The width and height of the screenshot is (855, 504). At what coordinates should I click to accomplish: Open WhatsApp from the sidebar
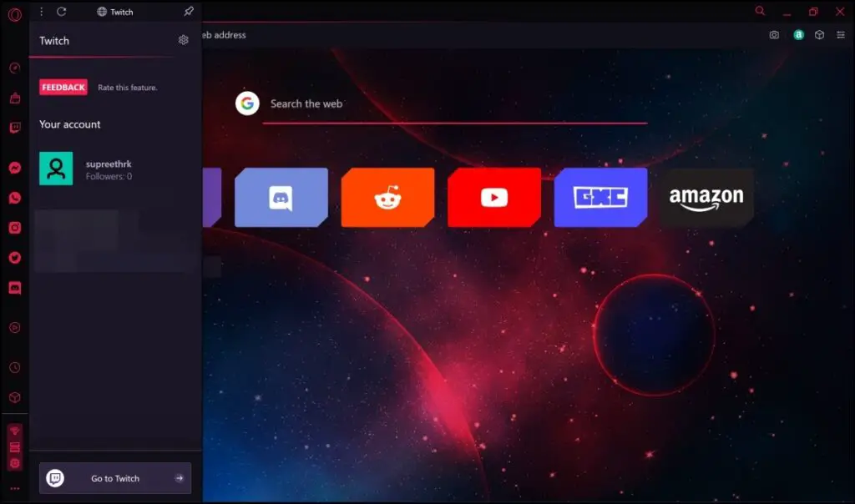coord(15,198)
